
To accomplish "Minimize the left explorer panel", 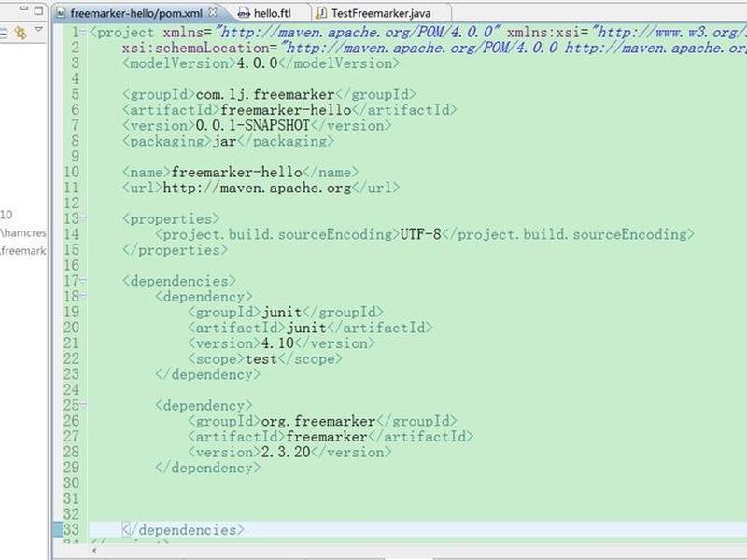I will click(23, 9).
